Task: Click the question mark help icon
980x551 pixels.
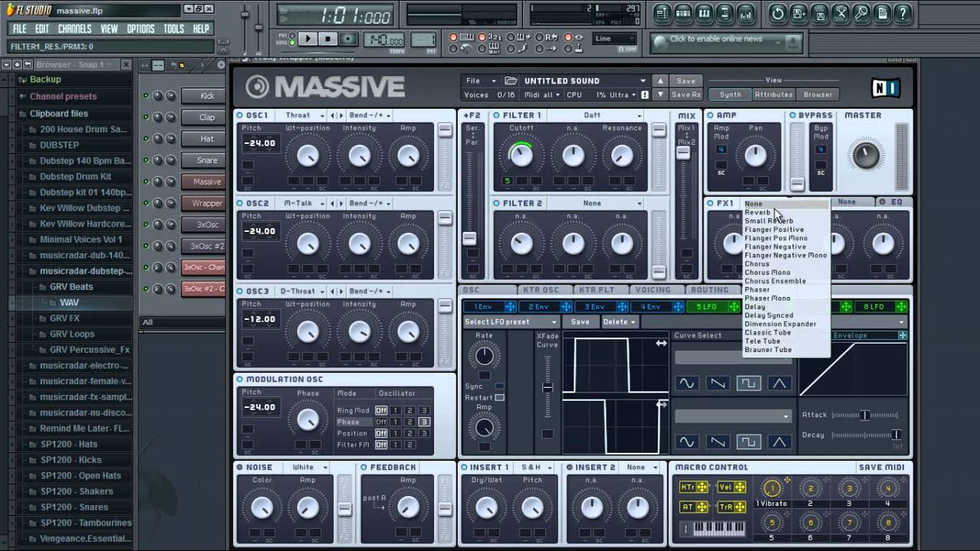Action: 903,13
